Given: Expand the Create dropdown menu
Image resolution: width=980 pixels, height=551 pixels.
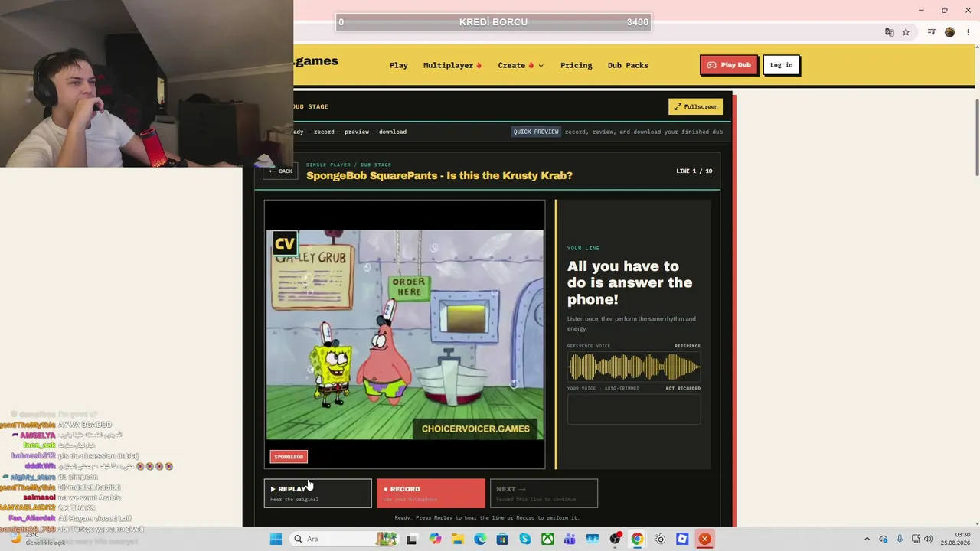Looking at the screenshot, I should click(521, 65).
